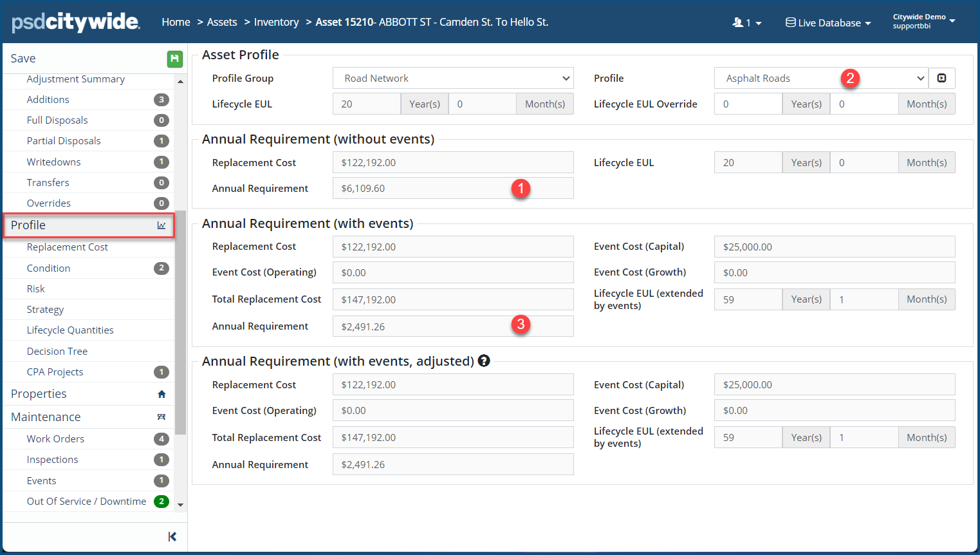Image resolution: width=980 pixels, height=555 pixels.
Task: Click the Lifecycle EUL Override years field
Action: 748,104
